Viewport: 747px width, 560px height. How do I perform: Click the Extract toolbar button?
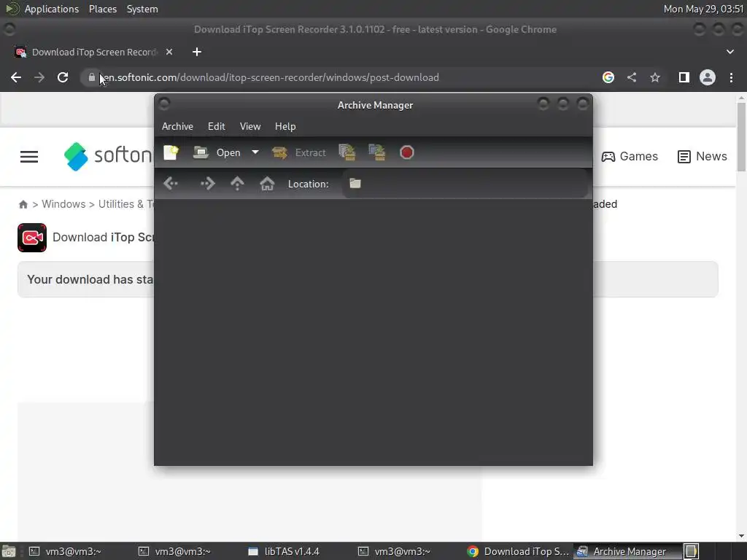click(299, 153)
